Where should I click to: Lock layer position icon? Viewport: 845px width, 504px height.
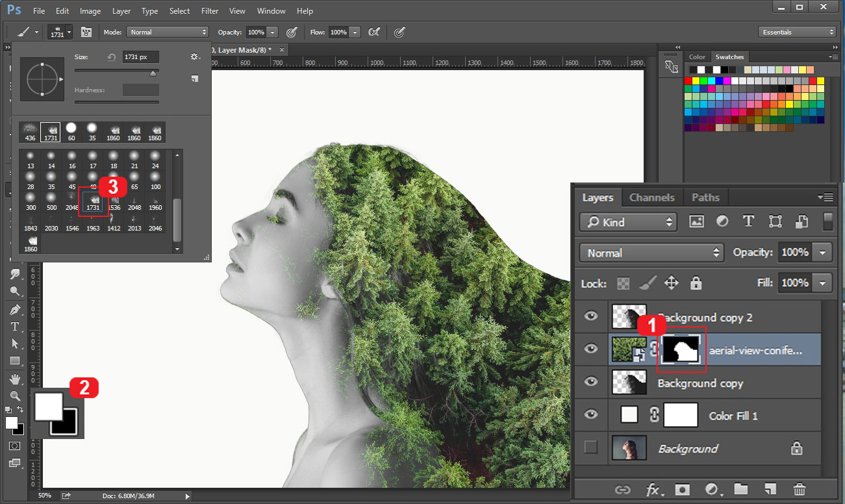pos(672,283)
